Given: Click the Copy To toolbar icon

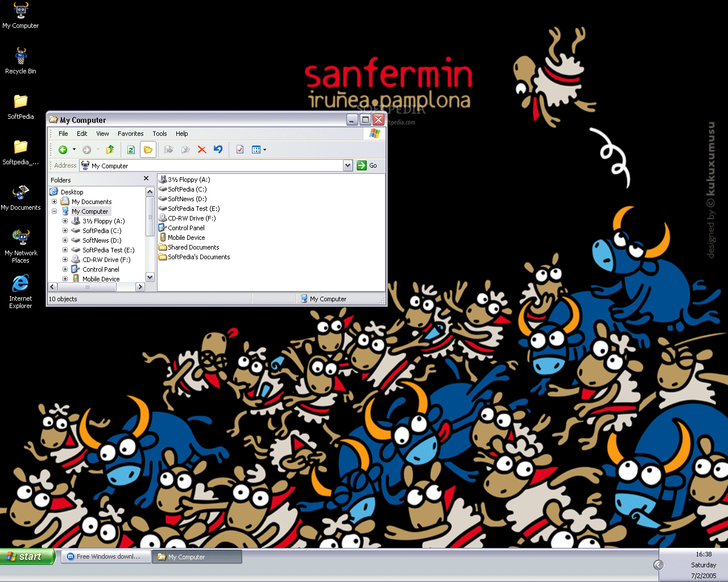Looking at the screenshot, I should point(185,149).
